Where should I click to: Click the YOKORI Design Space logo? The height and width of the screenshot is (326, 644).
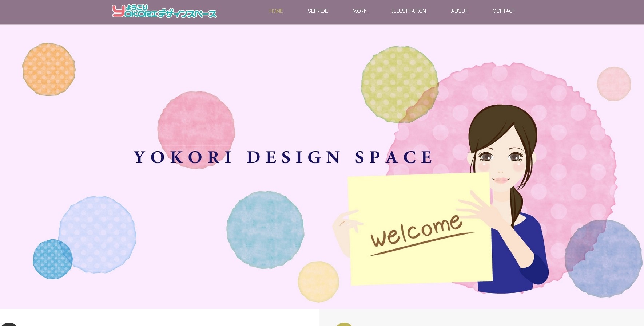[x=164, y=11]
